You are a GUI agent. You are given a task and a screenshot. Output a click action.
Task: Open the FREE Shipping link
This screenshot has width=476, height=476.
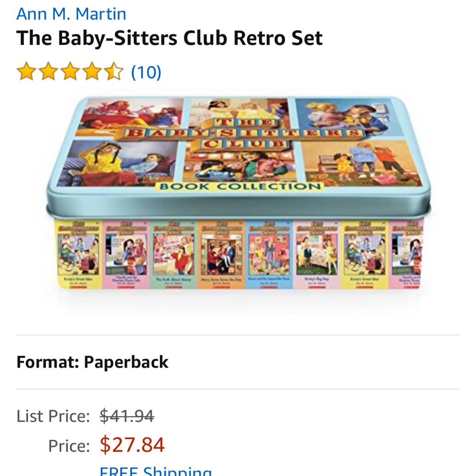(156, 471)
